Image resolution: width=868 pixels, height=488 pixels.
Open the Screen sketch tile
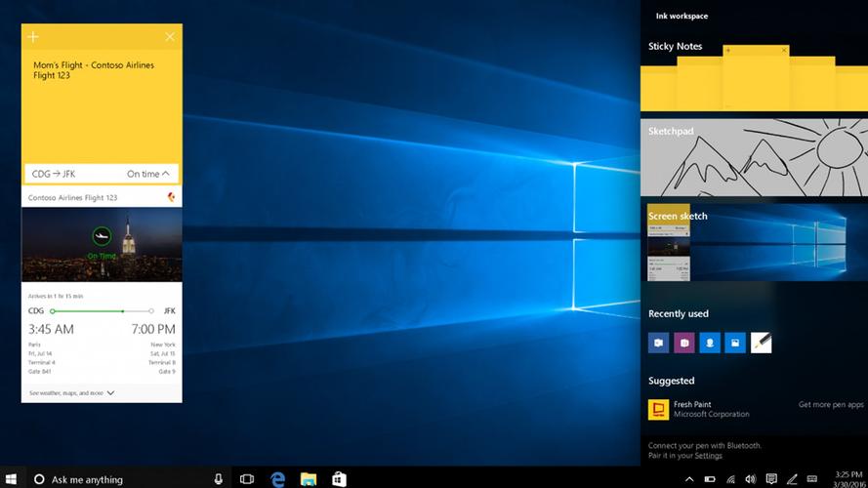click(753, 242)
